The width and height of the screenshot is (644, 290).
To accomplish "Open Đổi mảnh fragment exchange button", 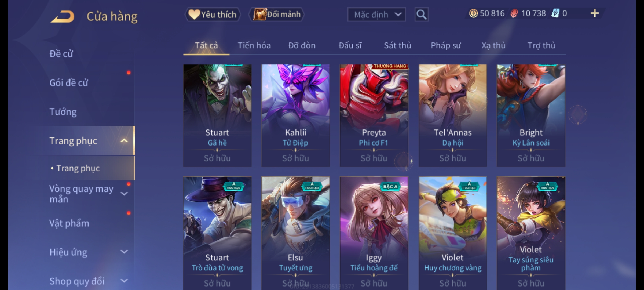I will click(277, 15).
